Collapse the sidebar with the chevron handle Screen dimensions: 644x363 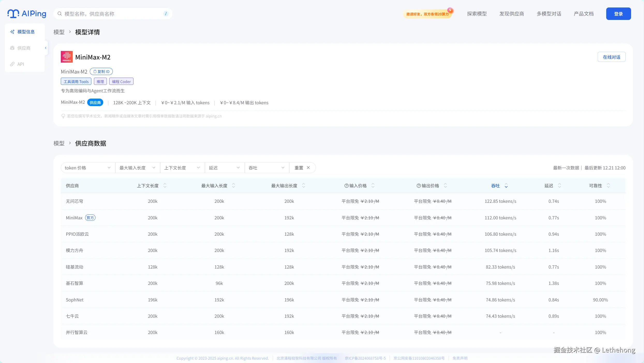coord(46,48)
